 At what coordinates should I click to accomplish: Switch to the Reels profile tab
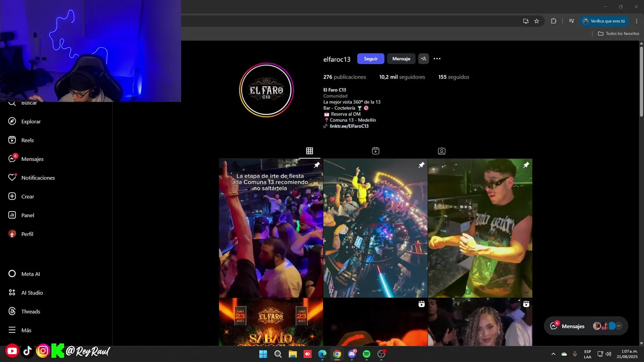point(375,151)
